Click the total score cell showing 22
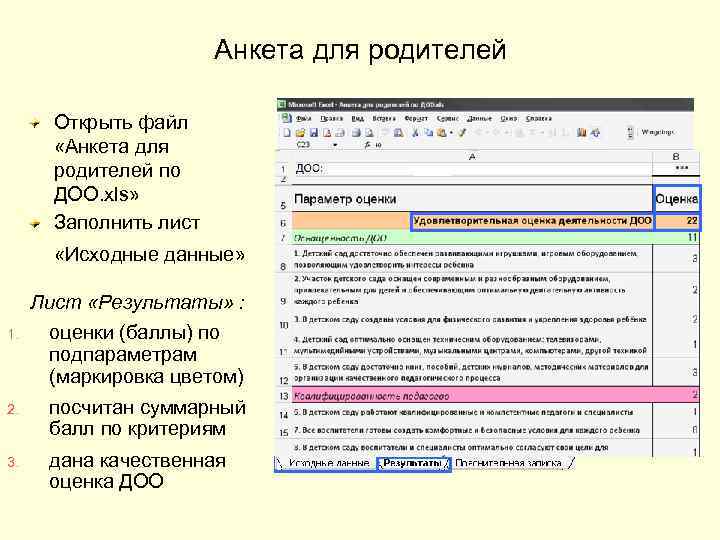The height and width of the screenshot is (540, 720). [x=677, y=221]
